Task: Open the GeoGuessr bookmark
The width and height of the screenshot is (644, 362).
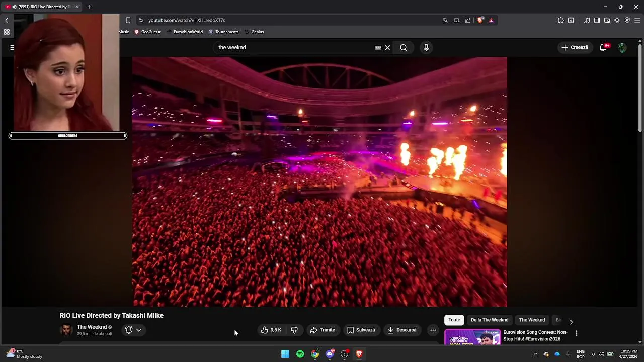Action: point(147,32)
